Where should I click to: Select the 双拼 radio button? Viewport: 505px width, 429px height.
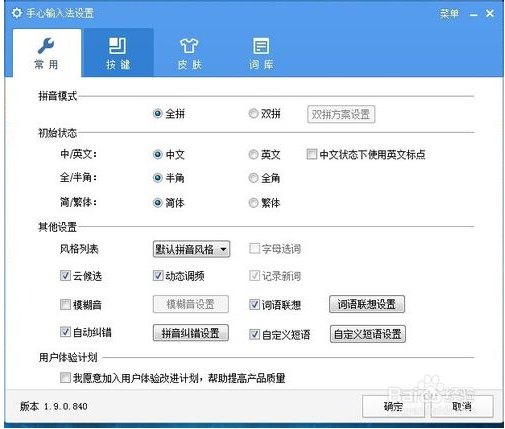[x=253, y=114]
